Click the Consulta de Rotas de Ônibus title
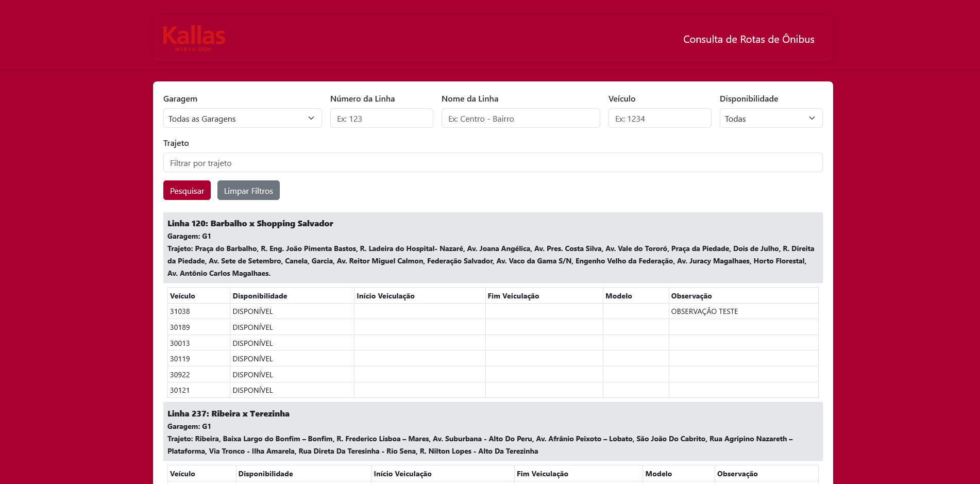Image resolution: width=980 pixels, height=484 pixels. tap(748, 39)
